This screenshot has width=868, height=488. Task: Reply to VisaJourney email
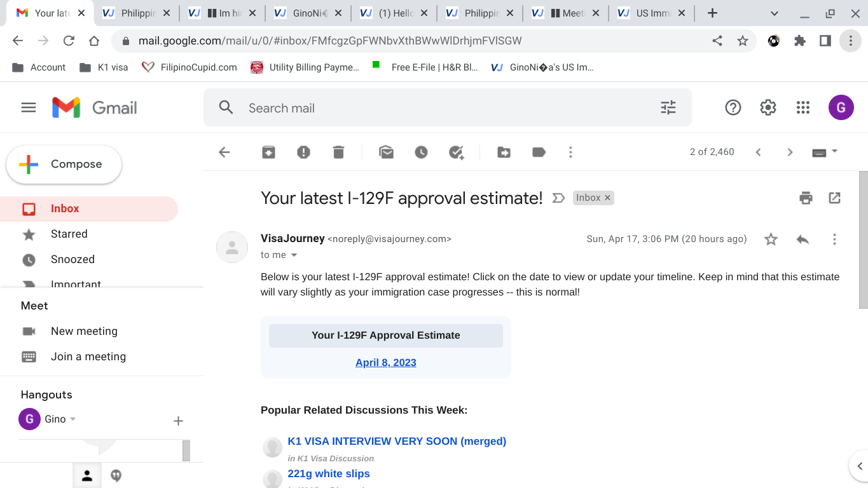(x=803, y=239)
